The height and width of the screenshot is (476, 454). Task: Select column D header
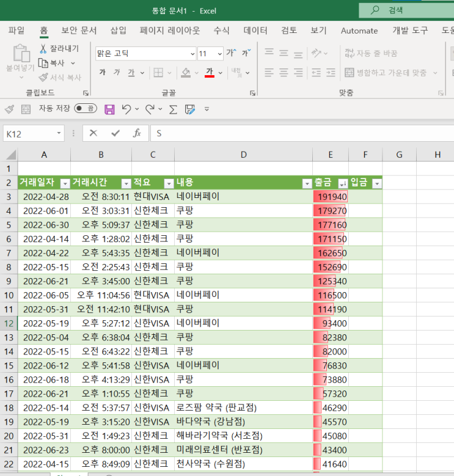point(243,155)
